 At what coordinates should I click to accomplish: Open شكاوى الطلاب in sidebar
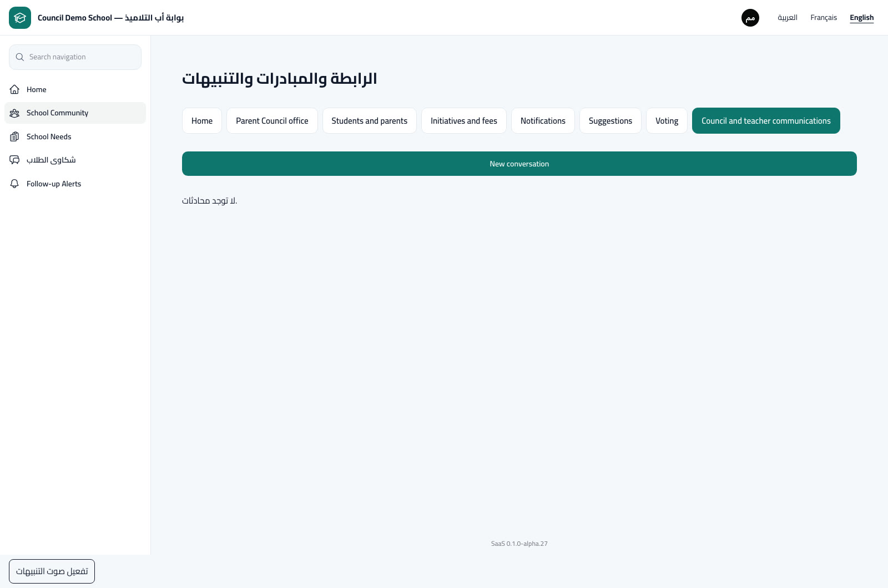click(75, 160)
